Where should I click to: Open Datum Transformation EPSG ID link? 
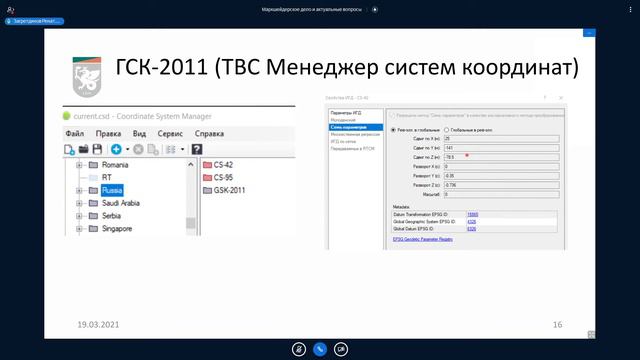click(x=472, y=214)
